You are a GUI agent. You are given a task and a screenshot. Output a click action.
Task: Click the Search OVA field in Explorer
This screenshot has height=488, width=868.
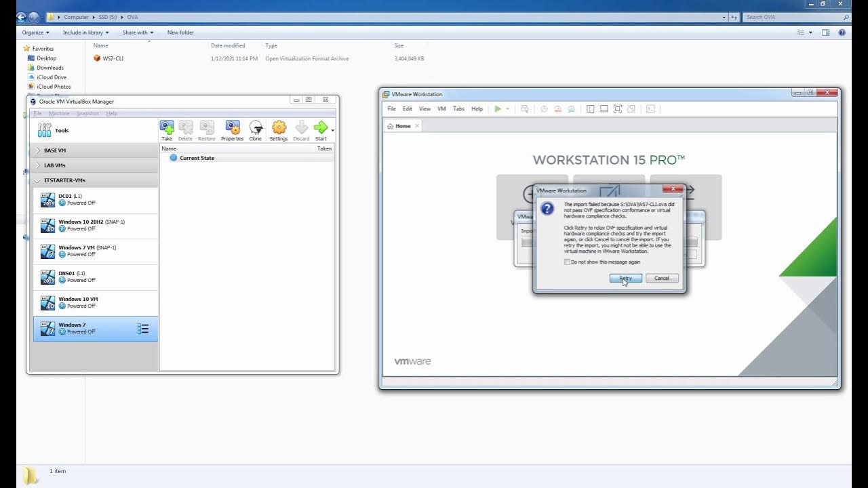(x=796, y=17)
